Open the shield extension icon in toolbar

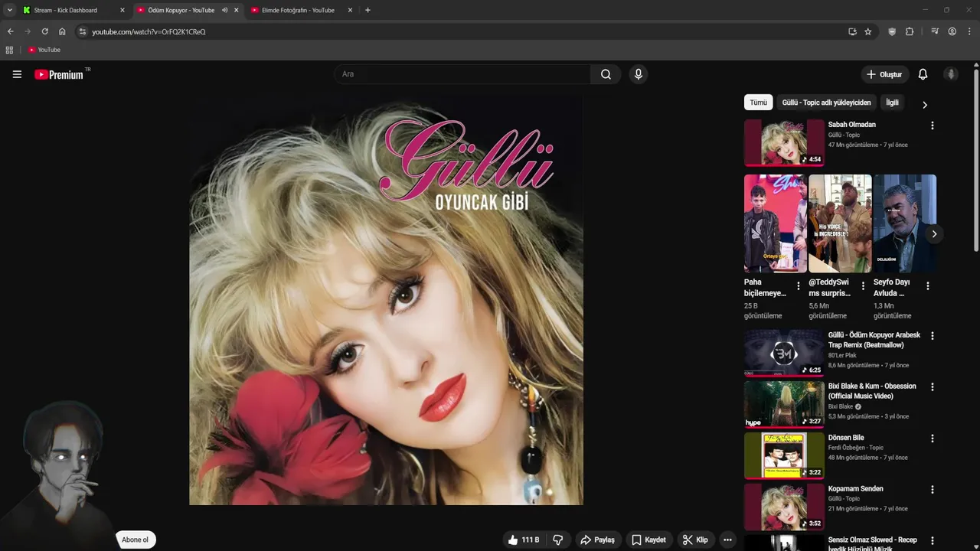(892, 31)
